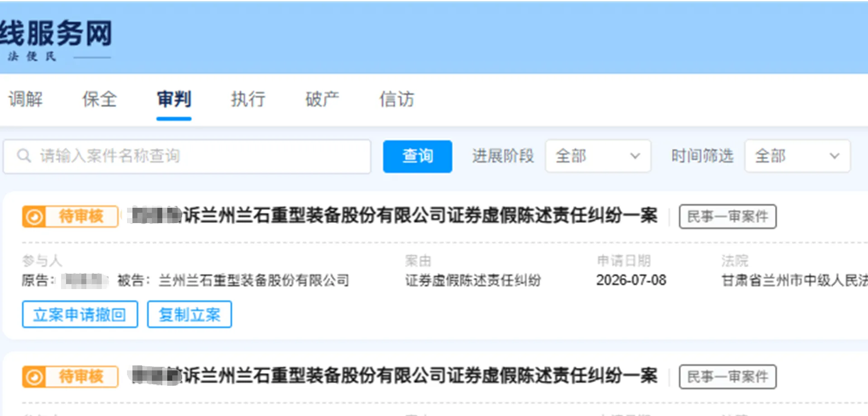The height and width of the screenshot is (416, 868).
Task: Switch to the 保全 tab
Action: pos(99,99)
